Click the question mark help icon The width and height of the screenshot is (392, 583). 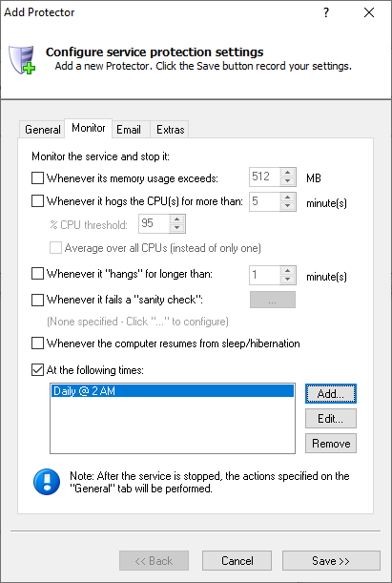(x=326, y=12)
